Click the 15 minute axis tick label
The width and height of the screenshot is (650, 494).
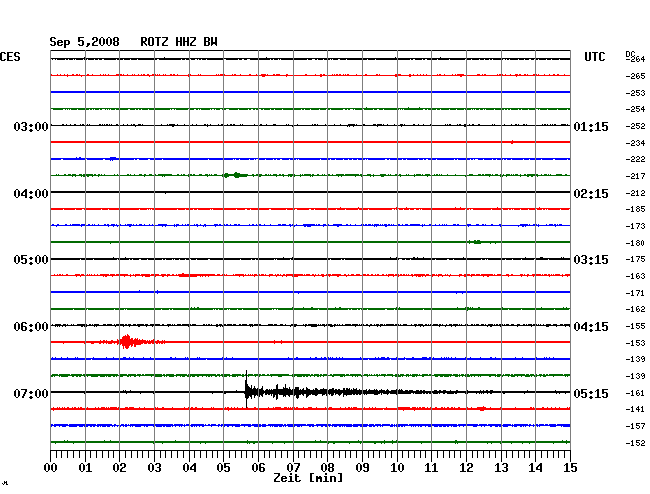pos(570,468)
